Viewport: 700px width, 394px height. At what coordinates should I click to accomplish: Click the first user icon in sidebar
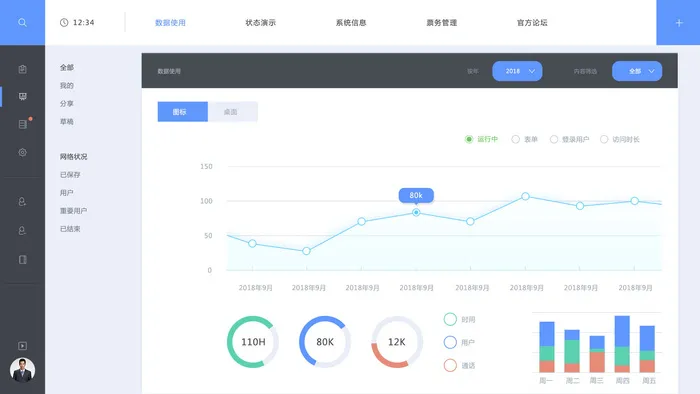point(22,202)
